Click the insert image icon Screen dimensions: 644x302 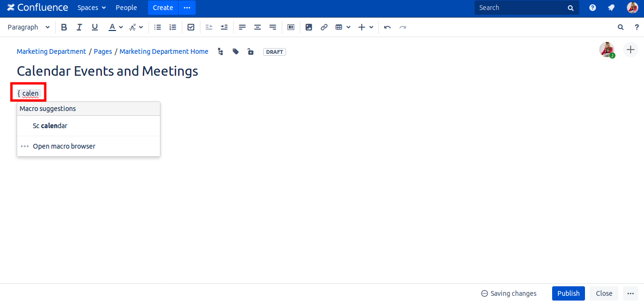tap(309, 27)
